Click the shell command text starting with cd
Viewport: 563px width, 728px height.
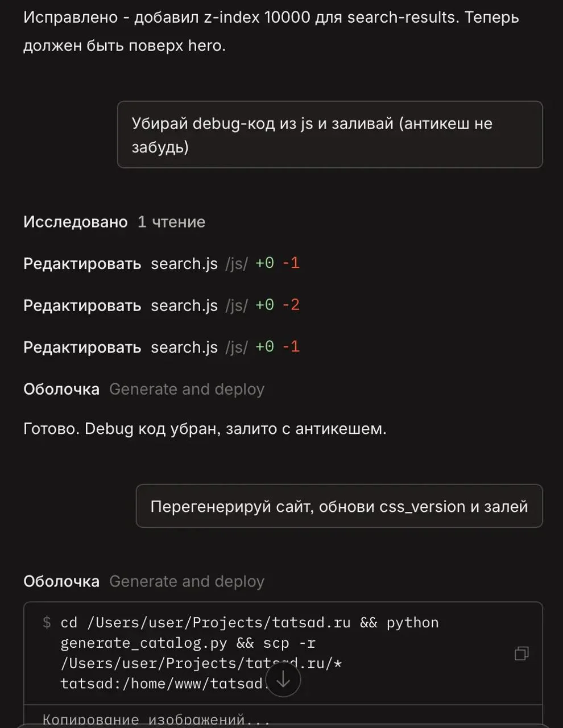(x=250, y=653)
